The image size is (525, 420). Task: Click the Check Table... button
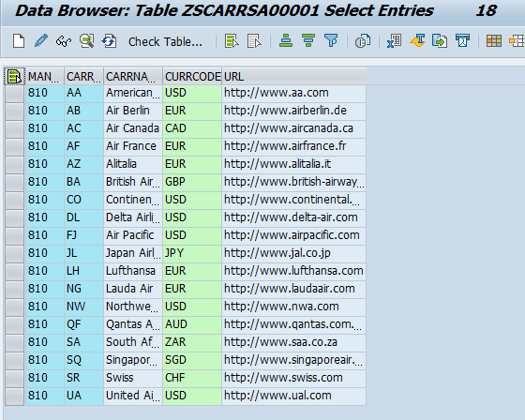click(165, 41)
